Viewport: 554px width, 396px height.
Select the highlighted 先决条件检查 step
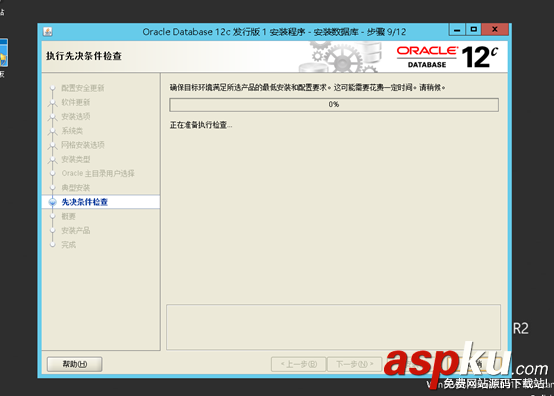click(84, 202)
